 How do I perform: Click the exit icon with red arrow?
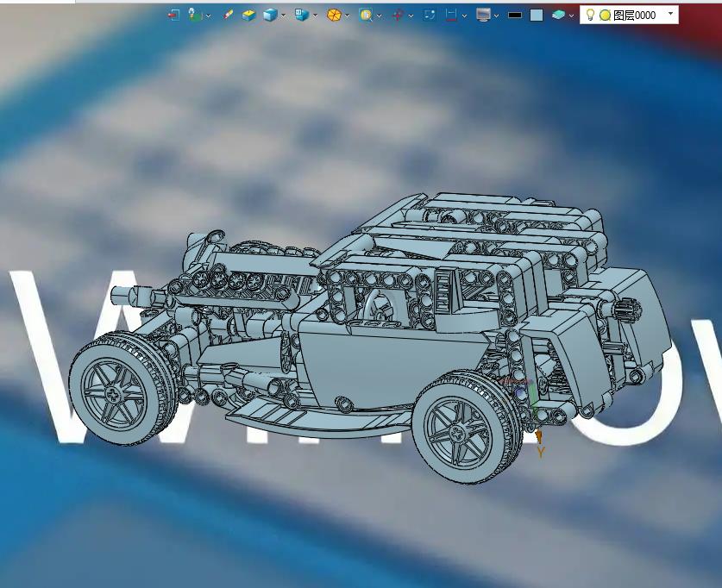pyautogui.click(x=173, y=16)
